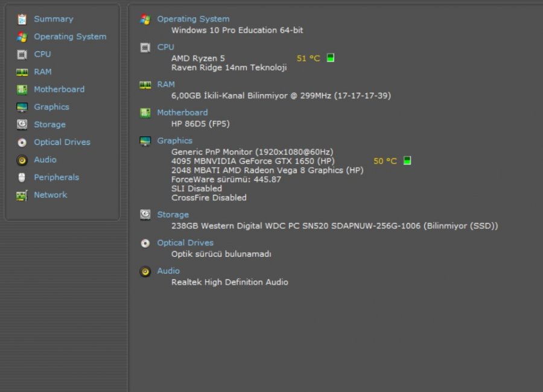
Task: Open Network in the sidebar
Action: tap(51, 195)
